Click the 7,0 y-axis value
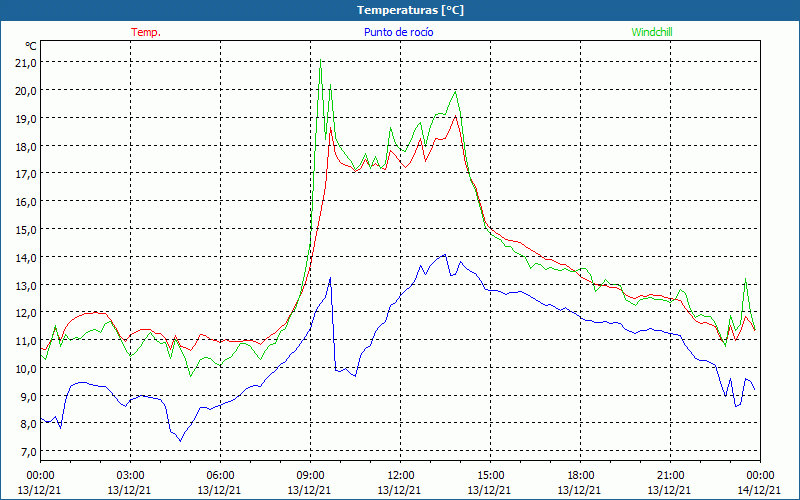 pos(28,452)
